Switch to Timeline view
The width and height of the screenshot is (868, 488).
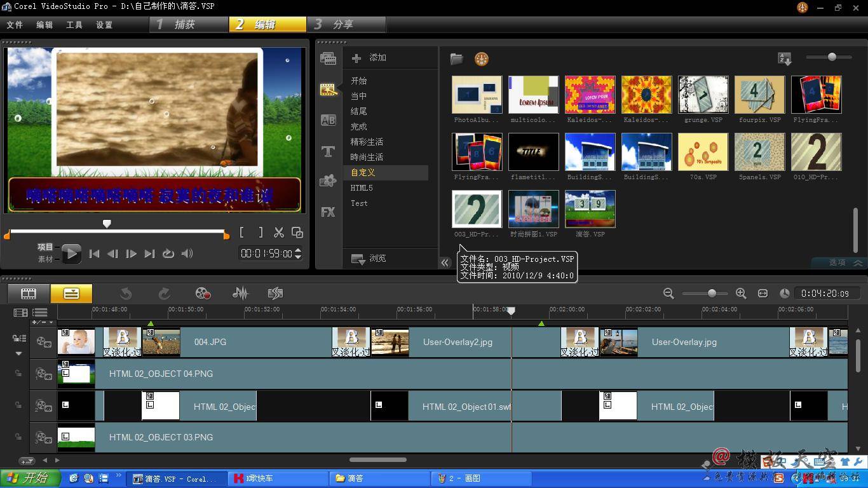click(x=71, y=294)
